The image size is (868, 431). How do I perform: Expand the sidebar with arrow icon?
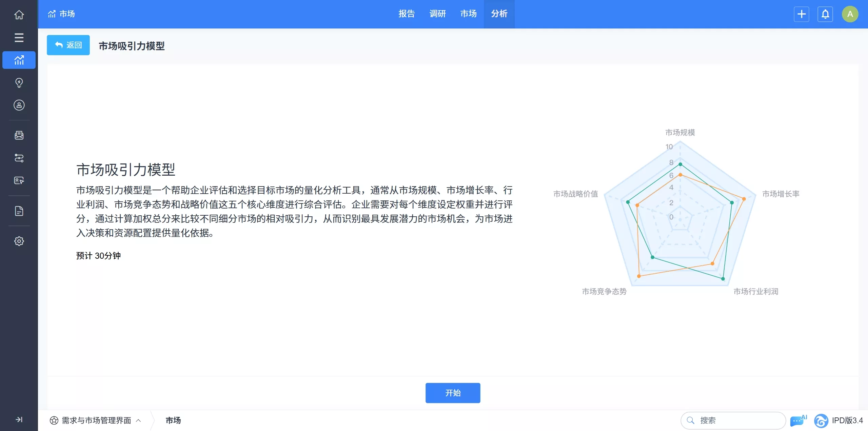coord(19,419)
